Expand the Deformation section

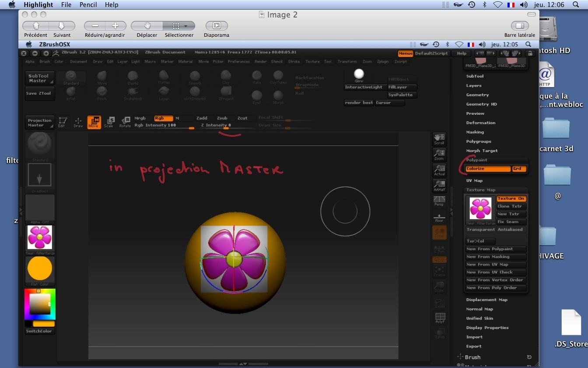(x=481, y=123)
